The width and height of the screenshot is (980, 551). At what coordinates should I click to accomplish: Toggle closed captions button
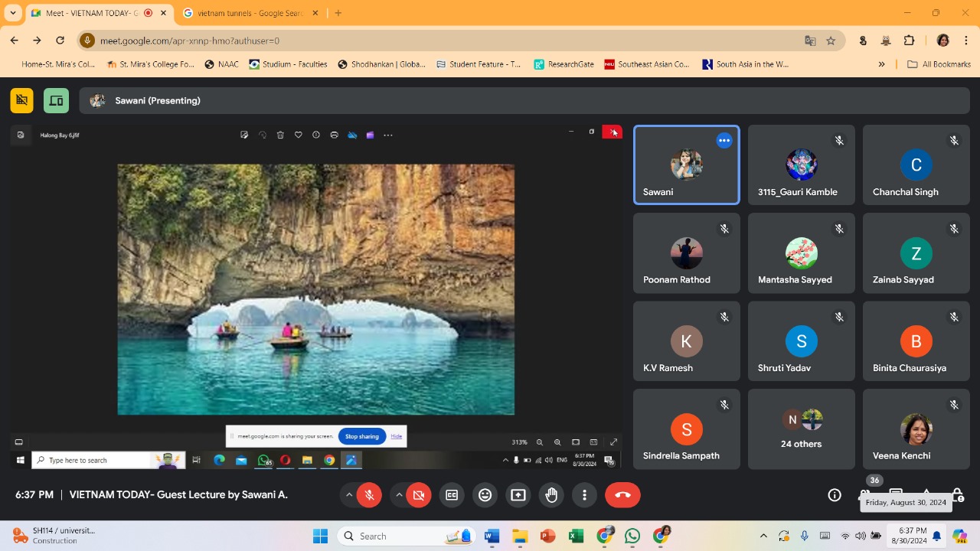tap(452, 495)
